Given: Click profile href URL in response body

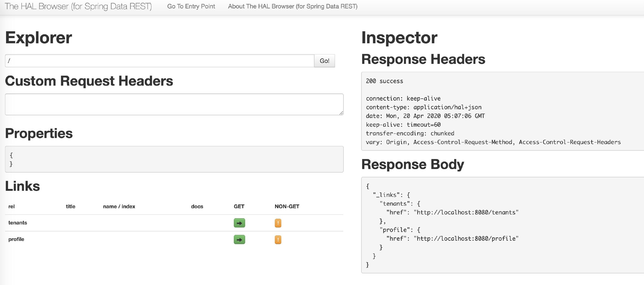Looking at the screenshot, I should click(466, 239).
